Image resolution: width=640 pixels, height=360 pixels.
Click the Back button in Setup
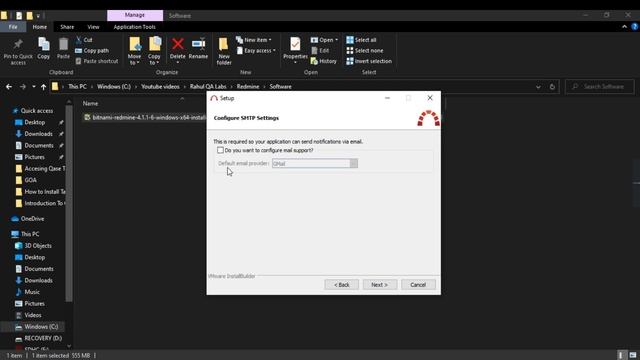click(342, 284)
